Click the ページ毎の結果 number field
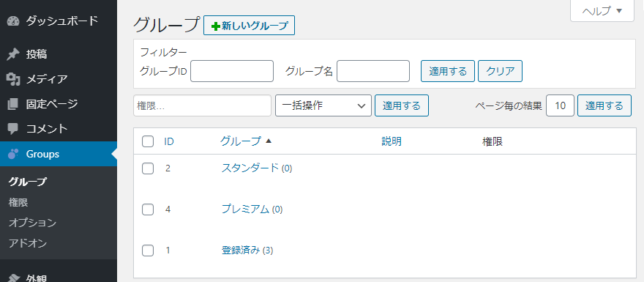This screenshot has width=644, height=282. click(561, 105)
